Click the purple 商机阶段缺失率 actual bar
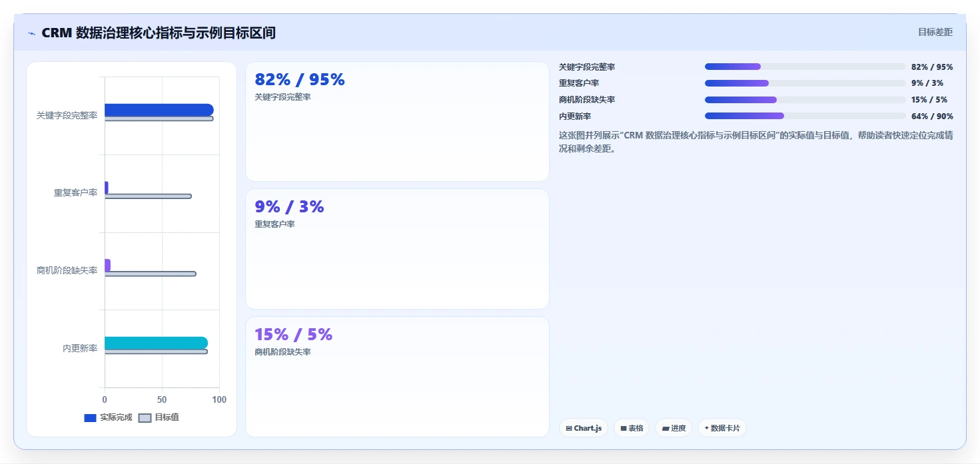The height and width of the screenshot is (464, 980). pos(107,265)
